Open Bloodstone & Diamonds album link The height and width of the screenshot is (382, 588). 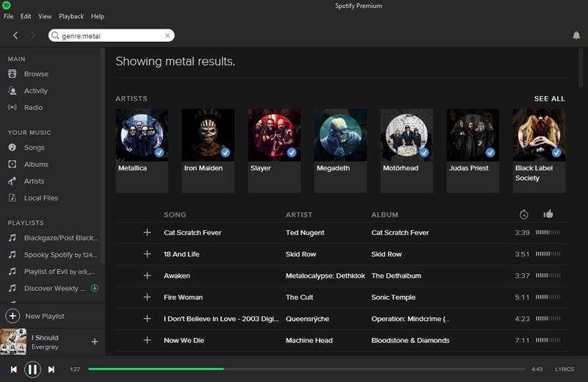tap(410, 340)
